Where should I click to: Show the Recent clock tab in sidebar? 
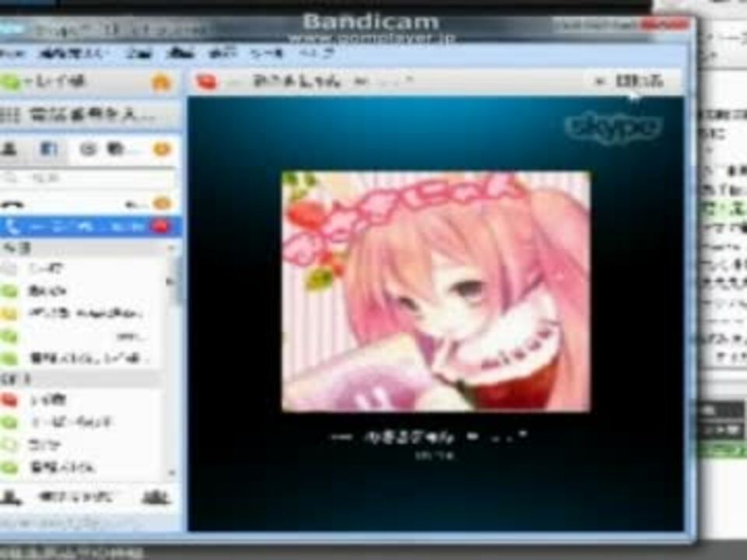pos(87,149)
